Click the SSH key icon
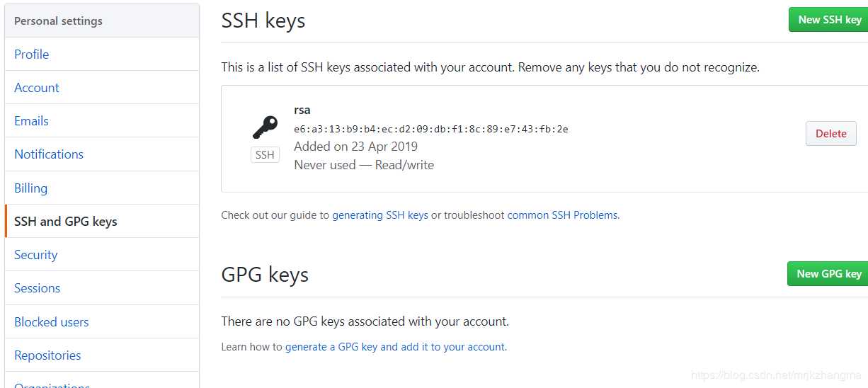868x388 pixels. [265, 127]
